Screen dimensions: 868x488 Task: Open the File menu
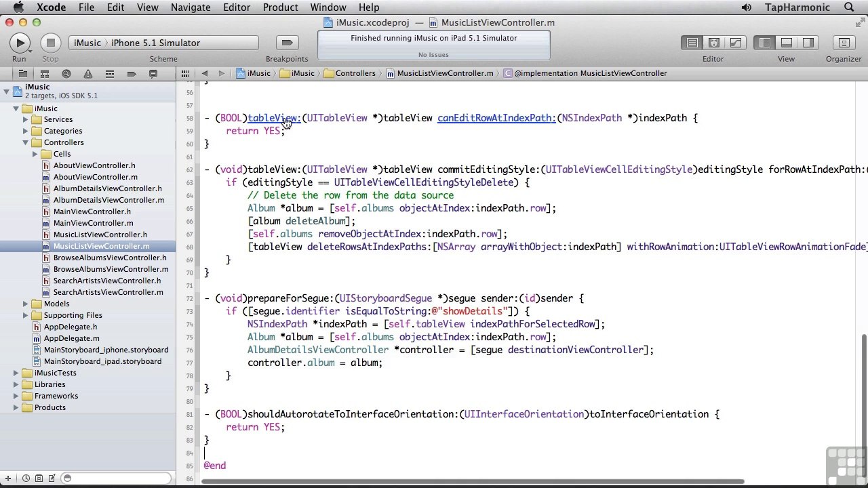click(x=86, y=7)
